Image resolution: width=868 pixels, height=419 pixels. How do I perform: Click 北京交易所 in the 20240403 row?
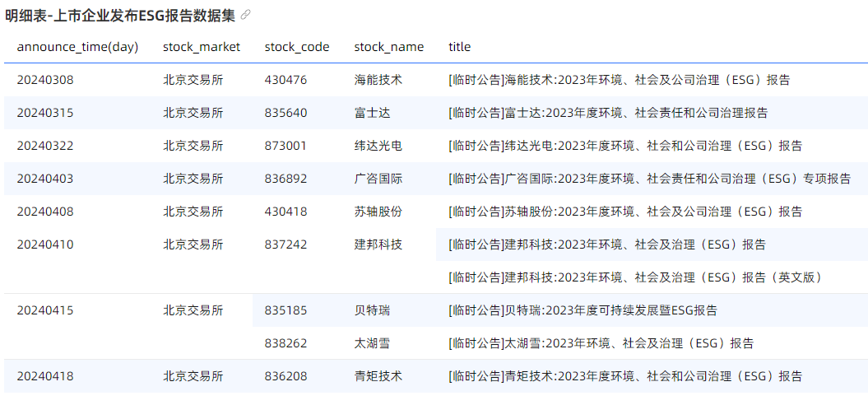(193, 179)
